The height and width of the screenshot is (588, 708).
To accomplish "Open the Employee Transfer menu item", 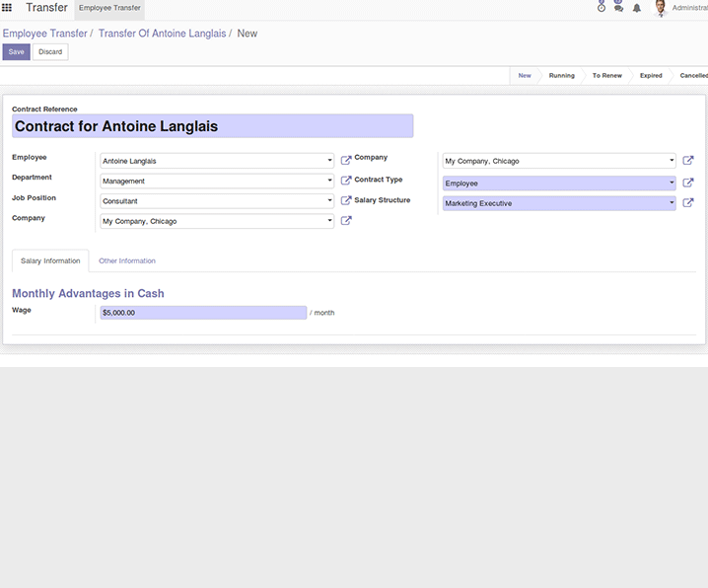I will coord(109,8).
